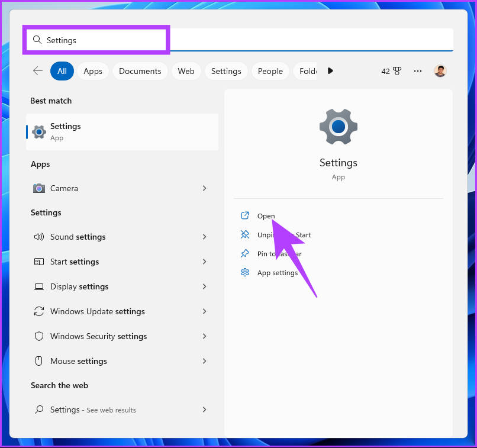Click Open to launch Settings
Image resolution: width=477 pixels, height=448 pixels.
266,216
